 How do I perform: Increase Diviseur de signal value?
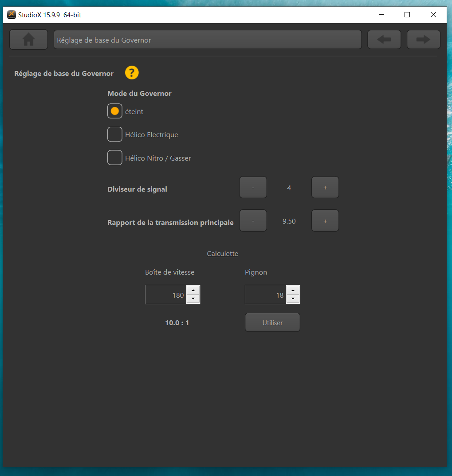(325, 188)
